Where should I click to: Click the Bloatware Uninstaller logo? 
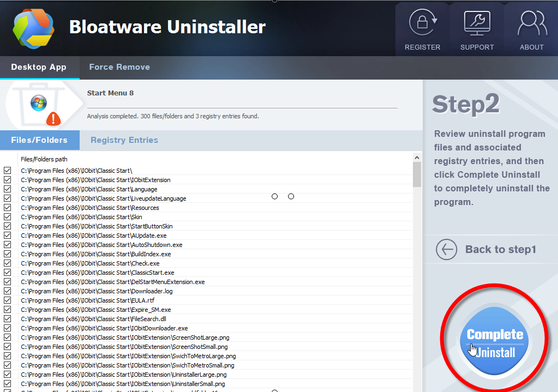pos(33,28)
